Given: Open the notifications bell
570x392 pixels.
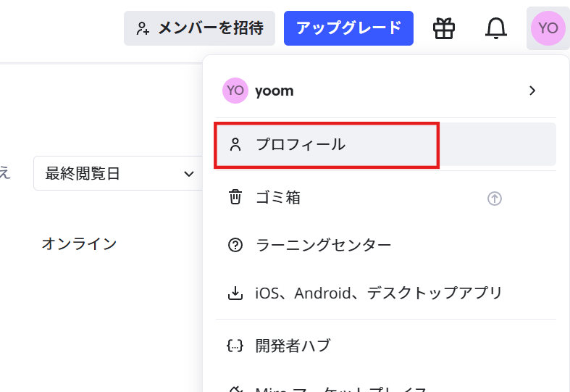Looking at the screenshot, I should 495,28.
